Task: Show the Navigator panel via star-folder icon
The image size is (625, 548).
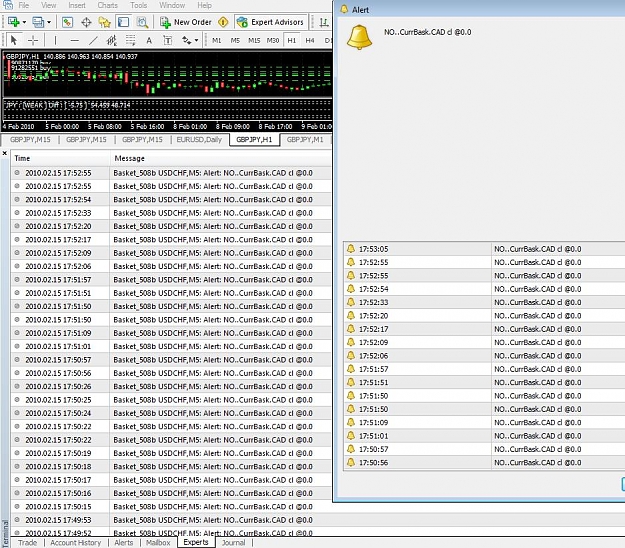Action: pos(104,22)
